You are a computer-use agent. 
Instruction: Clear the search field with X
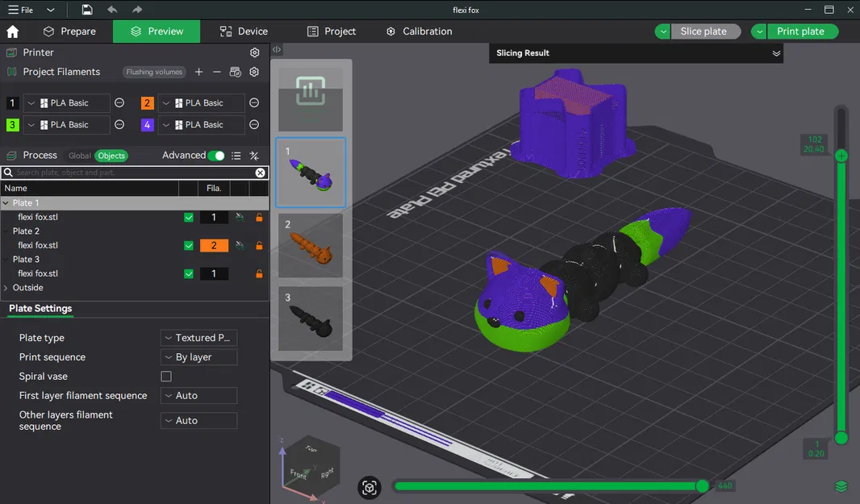pyautogui.click(x=260, y=173)
